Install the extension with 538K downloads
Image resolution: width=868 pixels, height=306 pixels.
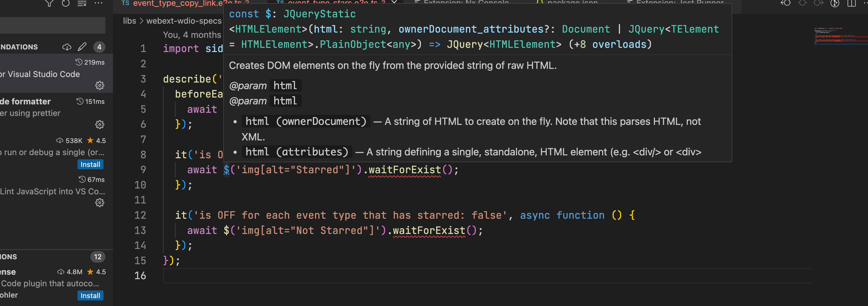90,165
